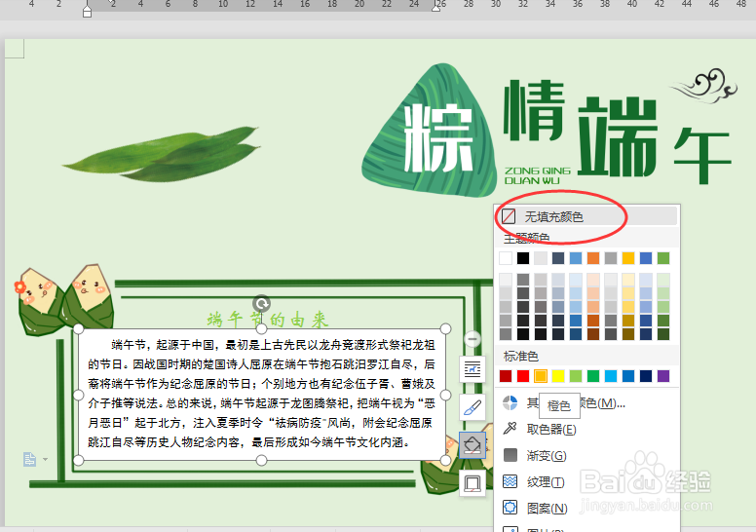Viewport: 756px width, 532px height.
Task: Open the 图案(N) pattern option
Action: [x=586, y=508]
